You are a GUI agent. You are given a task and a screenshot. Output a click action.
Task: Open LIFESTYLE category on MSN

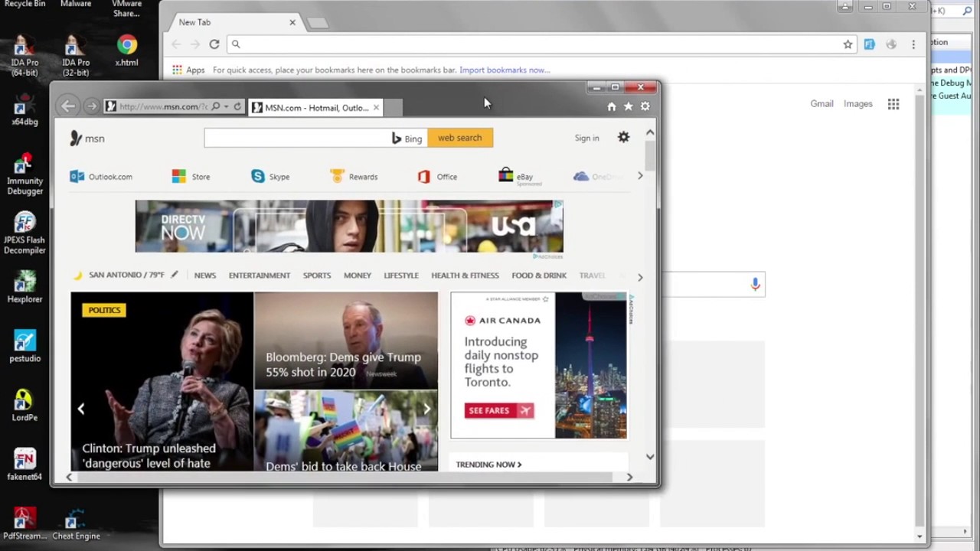point(401,275)
